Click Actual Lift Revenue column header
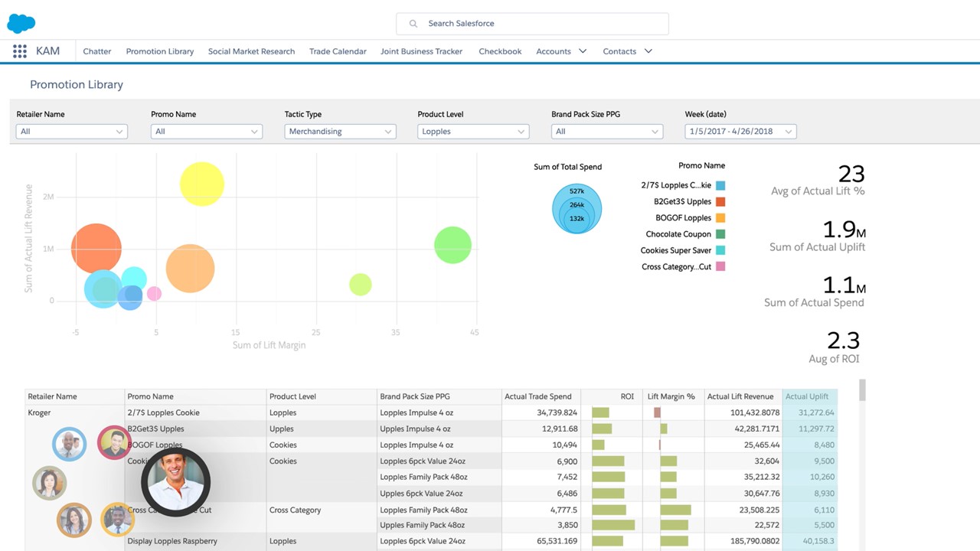The image size is (980, 551). (743, 396)
